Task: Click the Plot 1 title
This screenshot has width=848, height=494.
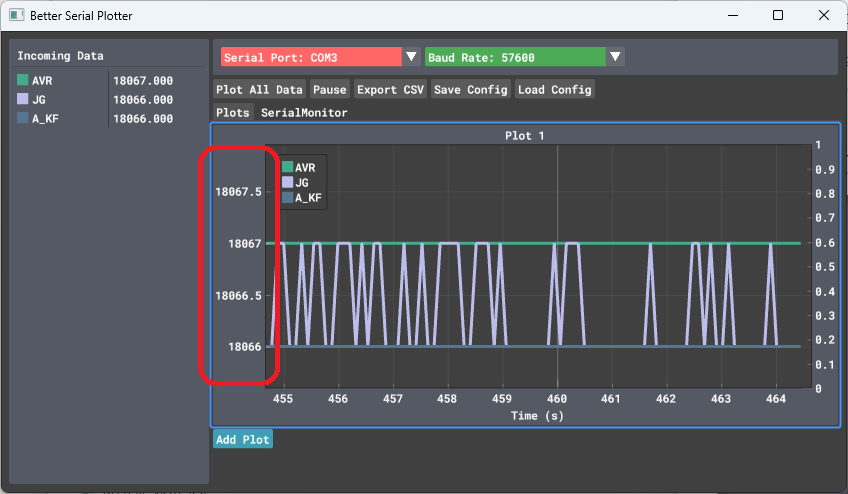Action: [525, 135]
